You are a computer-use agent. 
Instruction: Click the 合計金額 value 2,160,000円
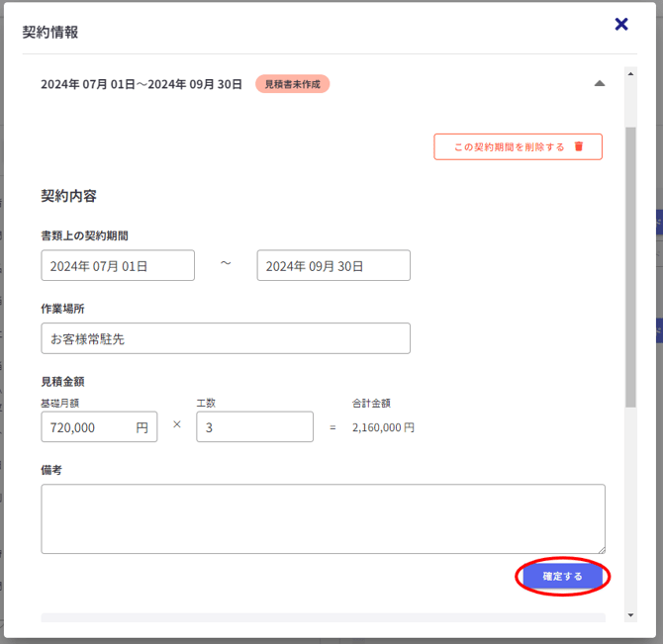383,427
